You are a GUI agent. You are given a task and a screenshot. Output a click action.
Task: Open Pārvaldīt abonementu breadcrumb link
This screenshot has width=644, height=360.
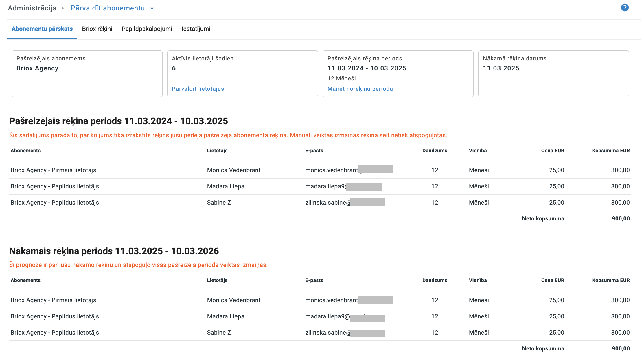point(108,8)
